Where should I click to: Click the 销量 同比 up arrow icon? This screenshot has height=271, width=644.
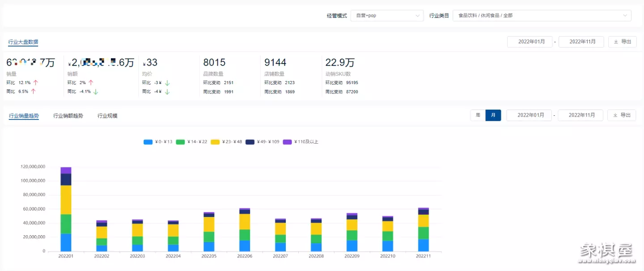coord(33,92)
